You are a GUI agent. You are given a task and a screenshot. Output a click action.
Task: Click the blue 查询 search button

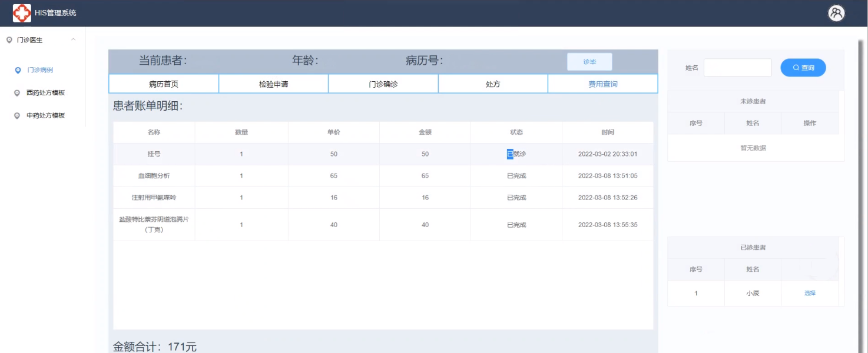803,68
